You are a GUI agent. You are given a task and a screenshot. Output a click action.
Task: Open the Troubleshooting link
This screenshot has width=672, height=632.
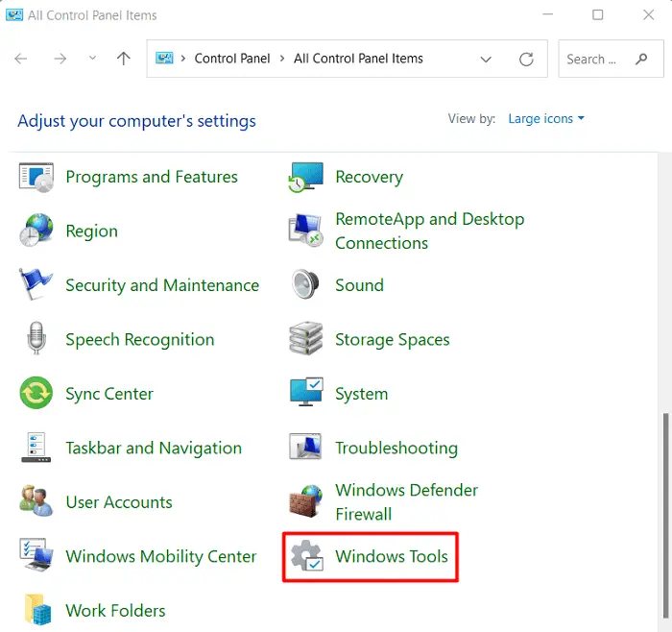396,448
